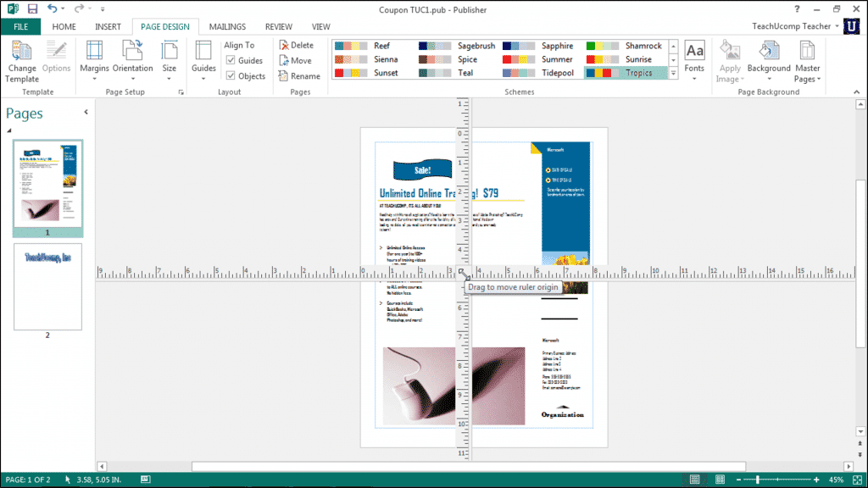
Task: Disable Align To Objects
Action: click(x=230, y=75)
